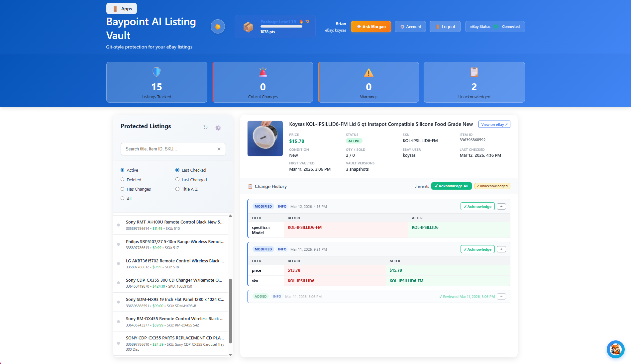Open the Account section

[410, 27]
